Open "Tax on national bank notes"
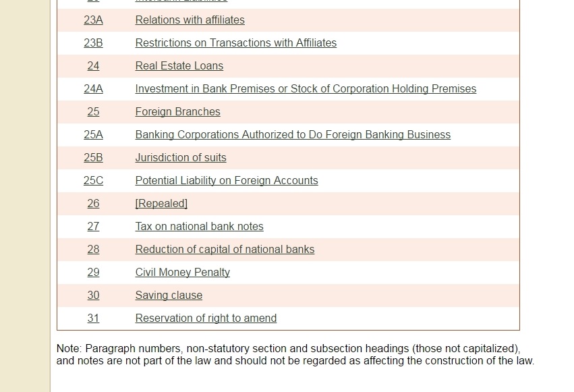574x392 pixels. [199, 227]
